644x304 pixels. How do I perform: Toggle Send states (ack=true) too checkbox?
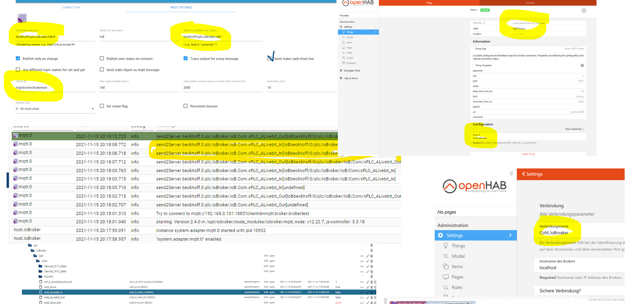[270, 58]
